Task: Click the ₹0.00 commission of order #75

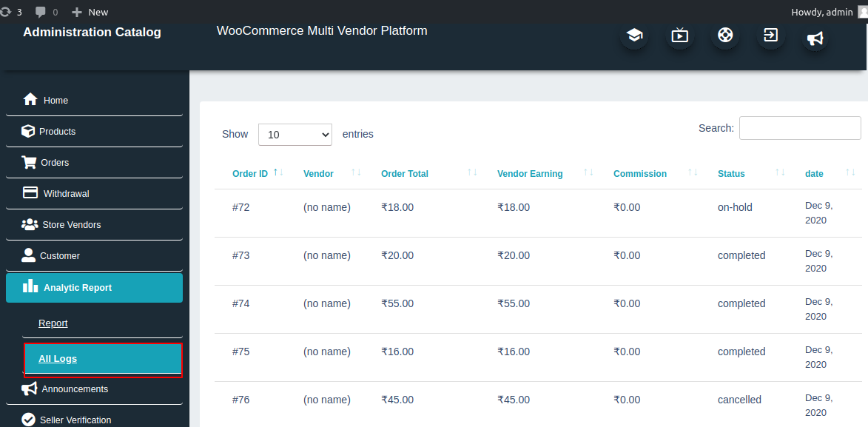Action: click(x=627, y=352)
